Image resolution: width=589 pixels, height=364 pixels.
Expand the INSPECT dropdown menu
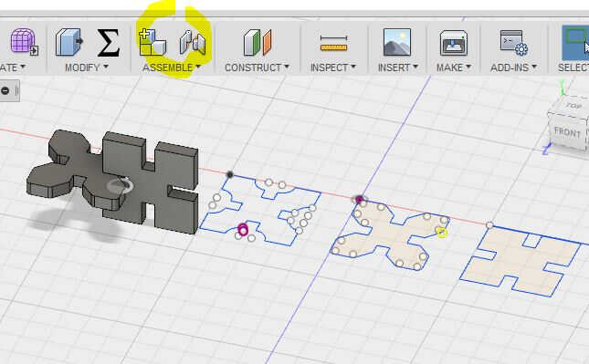tap(332, 68)
